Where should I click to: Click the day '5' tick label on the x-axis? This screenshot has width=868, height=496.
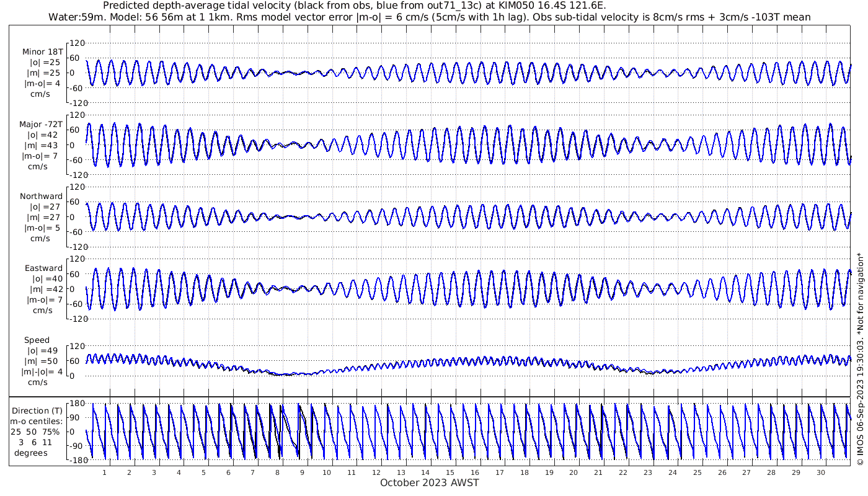point(203,472)
